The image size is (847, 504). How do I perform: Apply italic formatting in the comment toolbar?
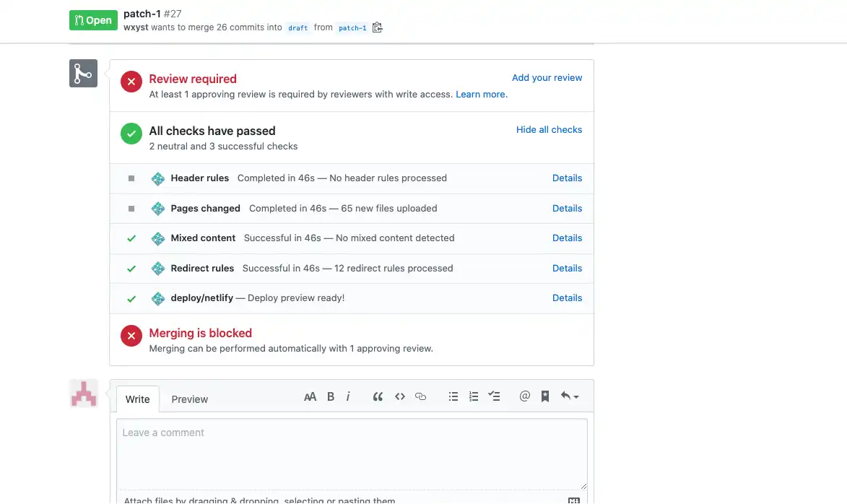[x=348, y=396]
